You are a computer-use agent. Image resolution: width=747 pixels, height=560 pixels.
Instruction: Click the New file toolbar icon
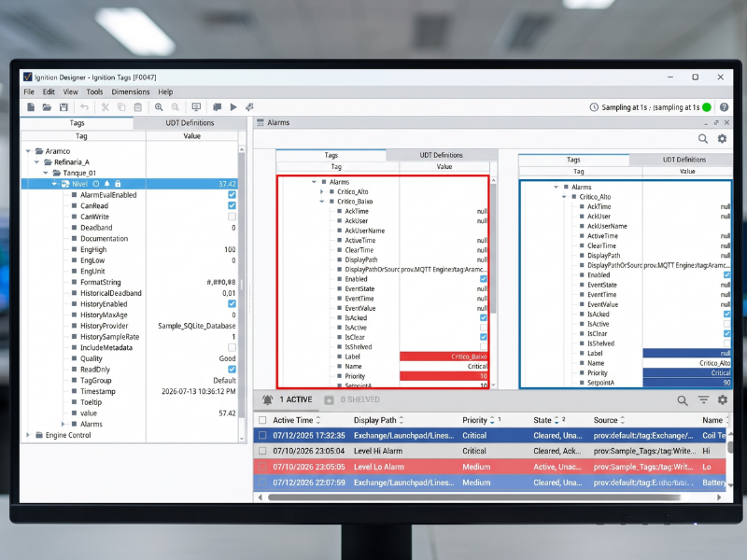(x=31, y=107)
